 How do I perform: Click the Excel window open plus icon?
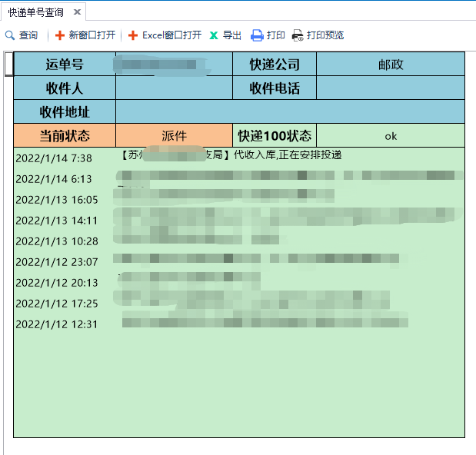coord(133,35)
